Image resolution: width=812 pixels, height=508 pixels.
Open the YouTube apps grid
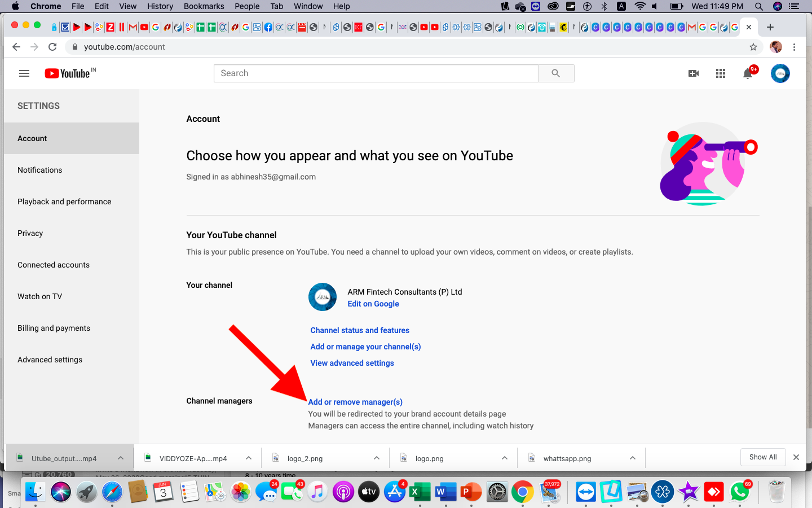click(x=721, y=73)
